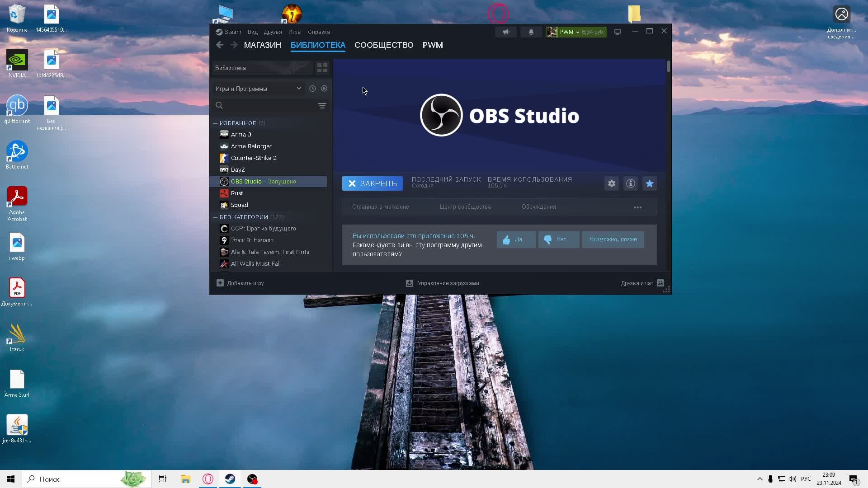Open advanced filter options icon
Viewport: 868px width, 488px height.
point(322,106)
